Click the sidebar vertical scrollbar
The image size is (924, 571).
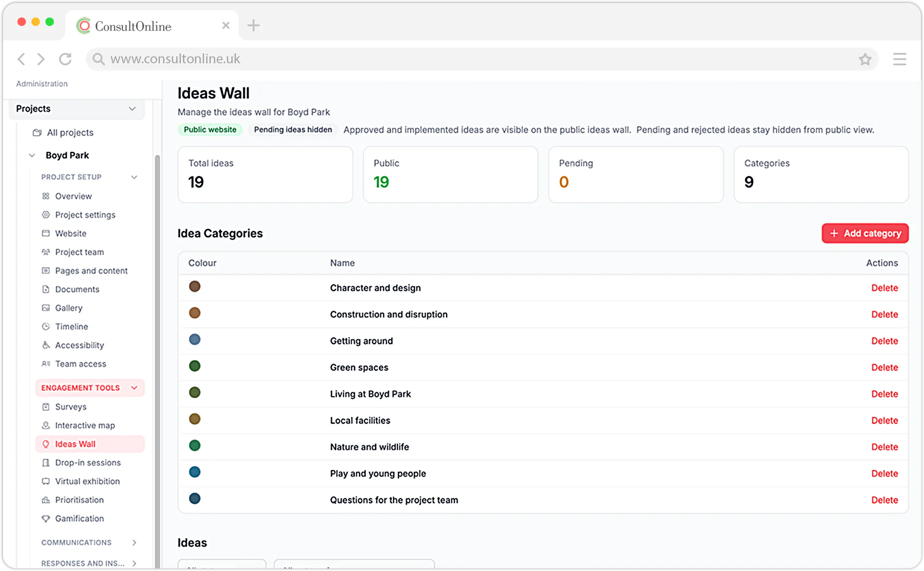(x=157, y=361)
